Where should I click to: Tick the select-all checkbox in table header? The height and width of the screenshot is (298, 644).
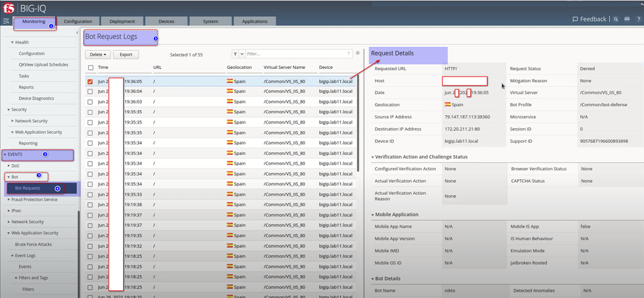point(90,68)
